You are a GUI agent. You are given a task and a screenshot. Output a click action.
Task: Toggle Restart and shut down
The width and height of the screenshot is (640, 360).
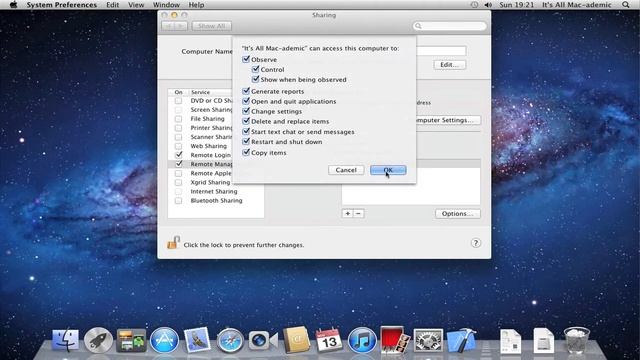[246, 142]
